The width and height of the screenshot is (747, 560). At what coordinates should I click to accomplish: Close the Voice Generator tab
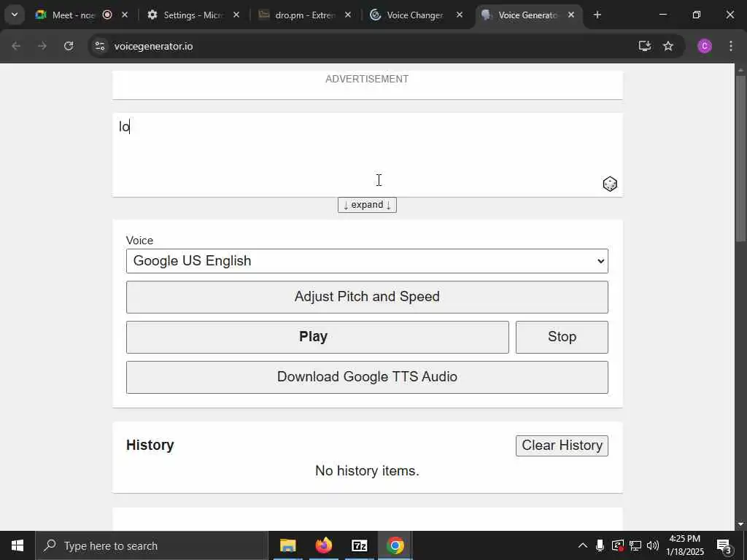[x=571, y=15]
